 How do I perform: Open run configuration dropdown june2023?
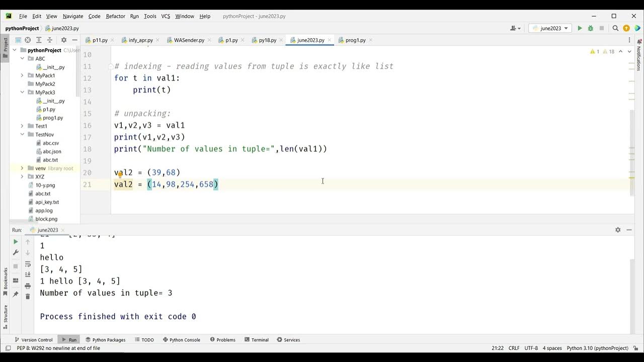[550, 29]
